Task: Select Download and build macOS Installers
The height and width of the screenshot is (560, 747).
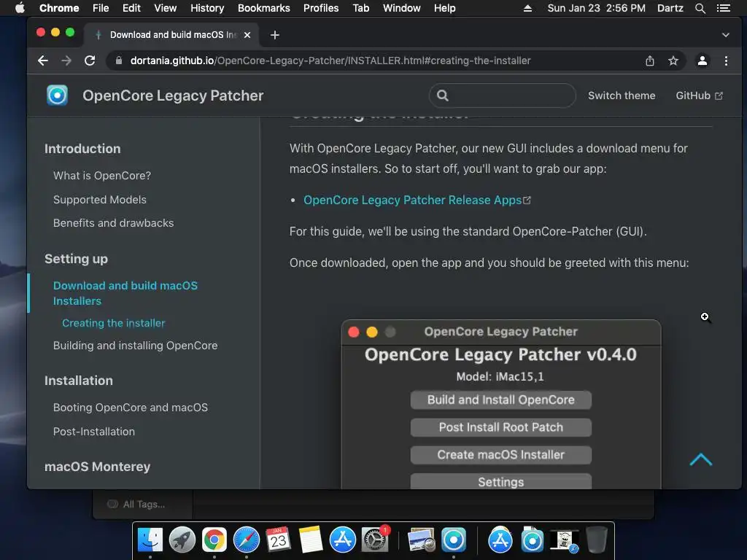Action: 125,293
